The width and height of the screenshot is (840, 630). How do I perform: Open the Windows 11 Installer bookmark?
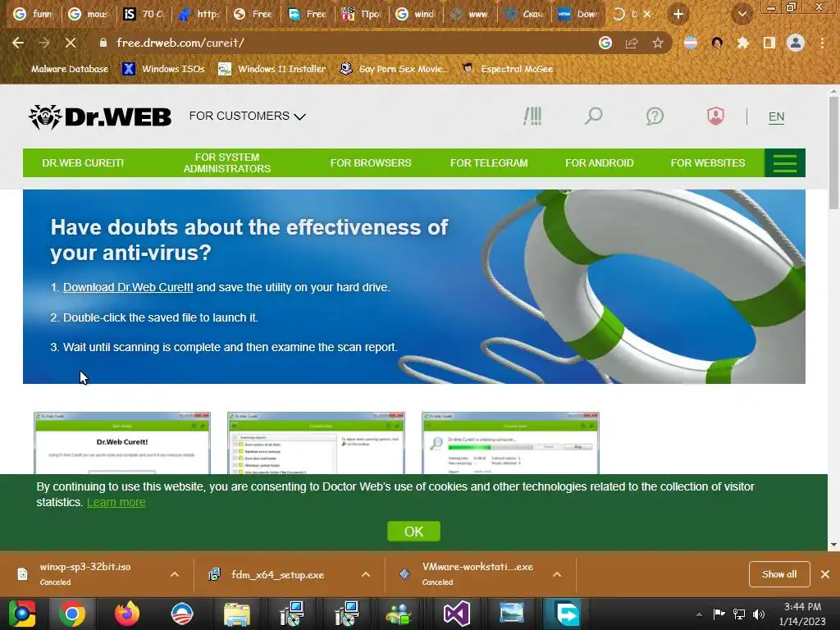click(272, 69)
